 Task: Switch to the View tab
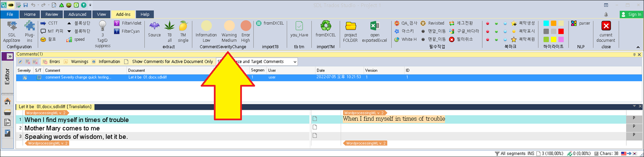tap(101, 14)
